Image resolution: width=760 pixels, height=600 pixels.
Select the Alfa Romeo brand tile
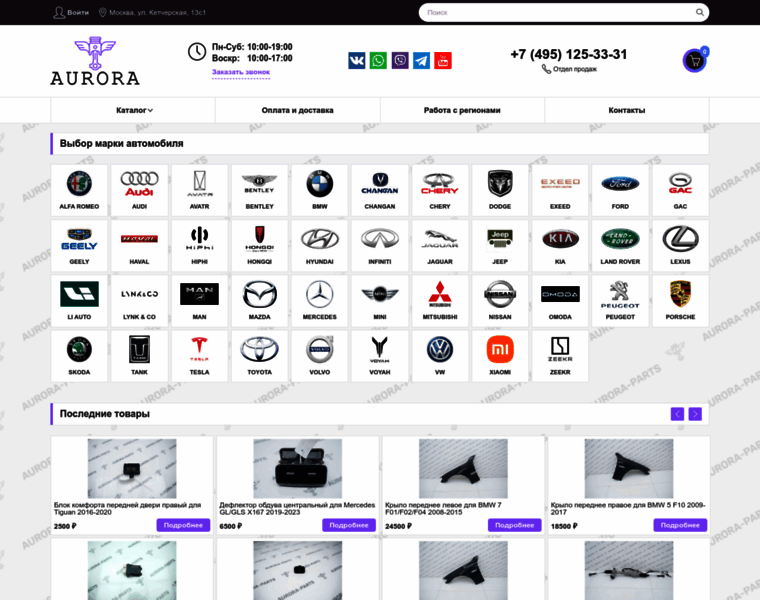(79, 190)
